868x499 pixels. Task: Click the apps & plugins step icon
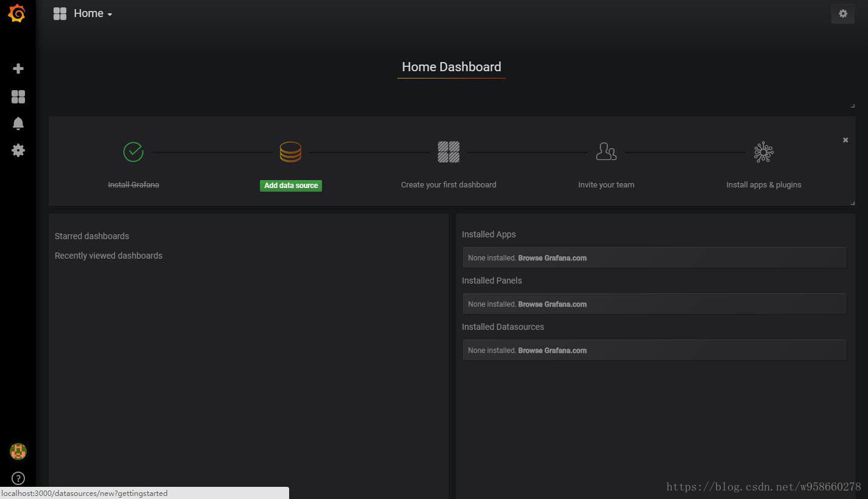pyautogui.click(x=764, y=152)
